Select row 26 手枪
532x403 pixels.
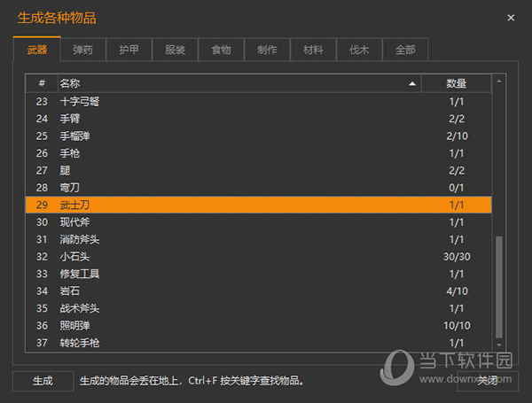(259, 153)
